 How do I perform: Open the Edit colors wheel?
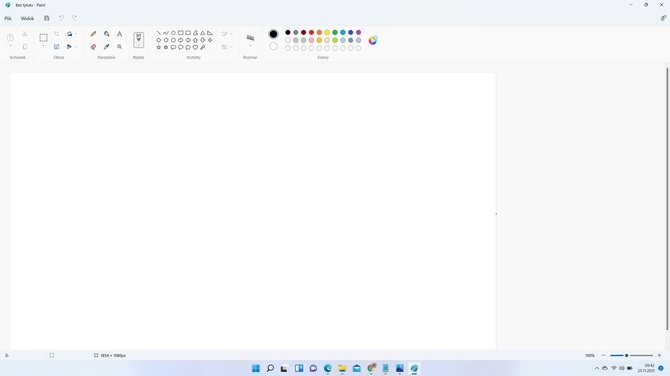pyautogui.click(x=373, y=40)
